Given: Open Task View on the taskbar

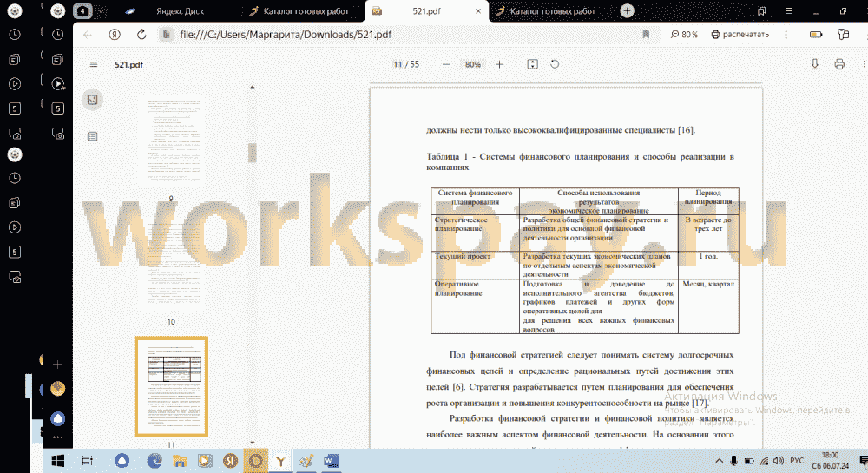Looking at the screenshot, I should click(87, 460).
